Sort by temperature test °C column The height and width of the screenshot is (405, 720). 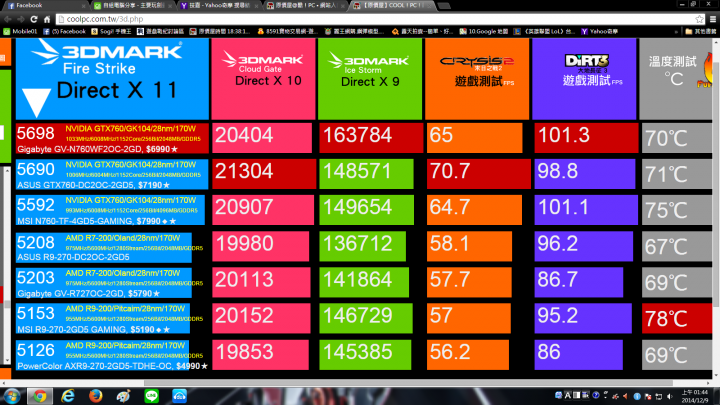(675, 79)
